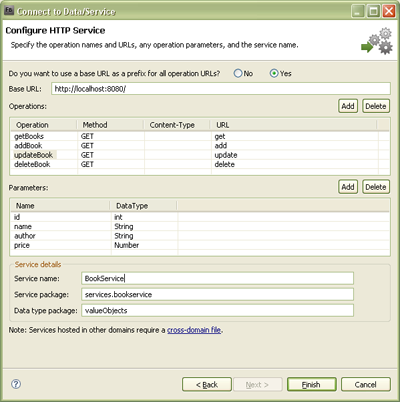Select the 'author' parameter row
Screen dimensions: 400x402
click(200, 236)
